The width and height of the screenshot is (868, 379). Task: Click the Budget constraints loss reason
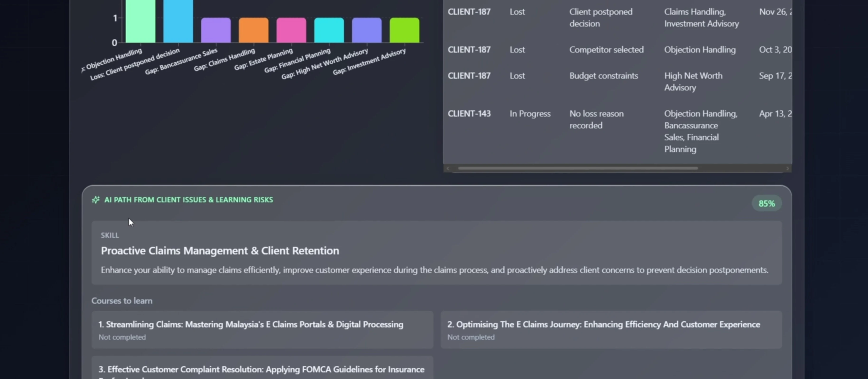pyautogui.click(x=604, y=76)
